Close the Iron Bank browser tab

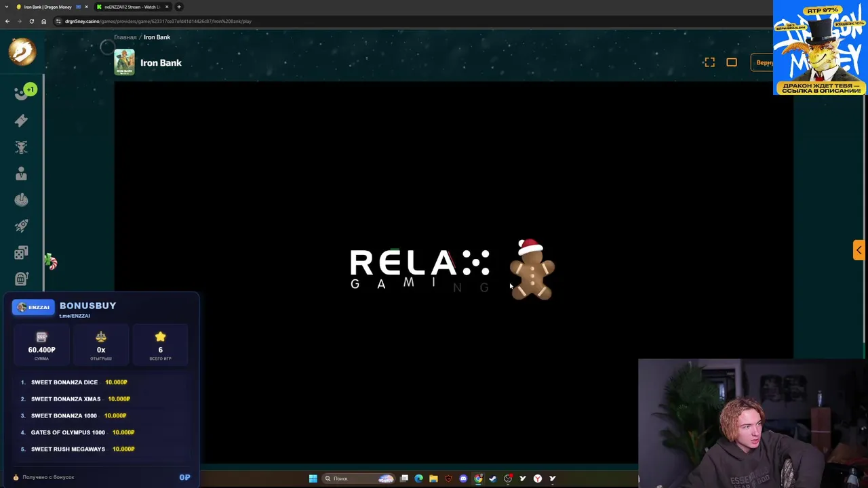tap(86, 7)
